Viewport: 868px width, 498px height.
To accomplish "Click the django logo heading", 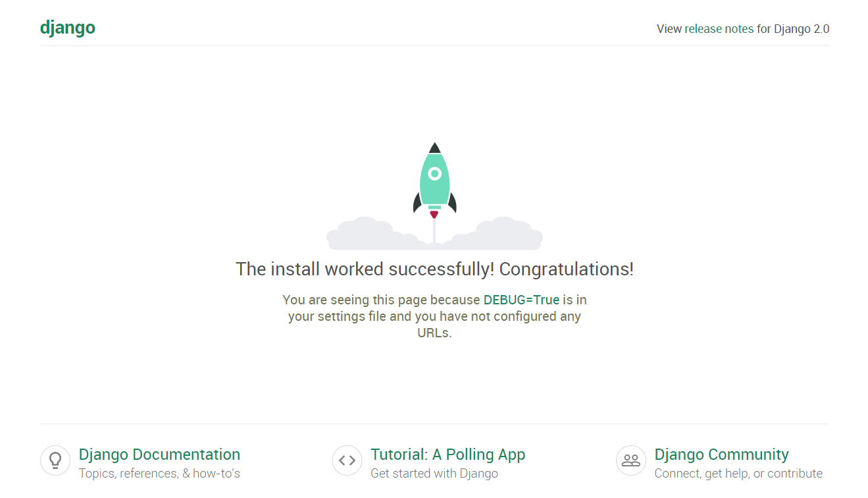I will [67, 28].
